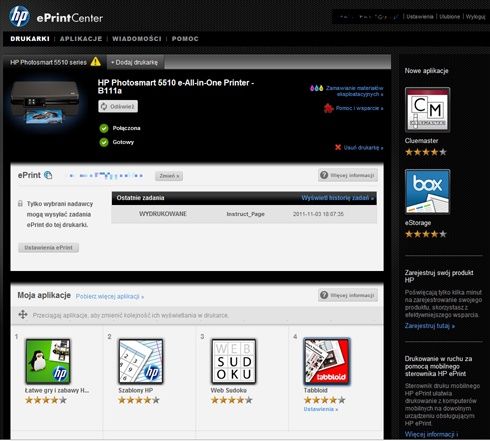Open Ustawienia ePrint settings button
The image size is (490, 441).
(x=49, y=248)
